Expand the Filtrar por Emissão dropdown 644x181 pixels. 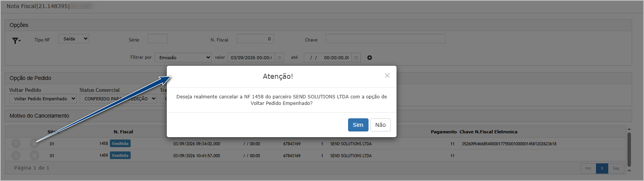click(183, 58)
